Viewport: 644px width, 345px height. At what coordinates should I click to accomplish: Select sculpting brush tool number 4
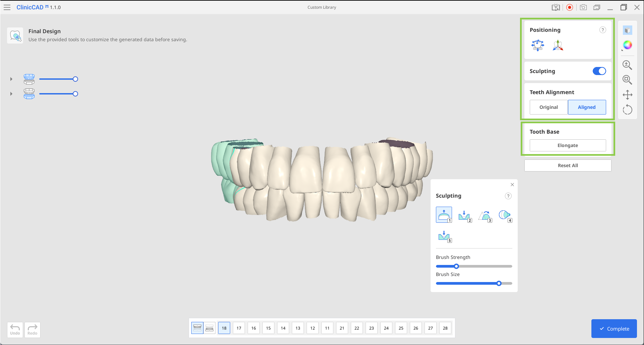505,216
